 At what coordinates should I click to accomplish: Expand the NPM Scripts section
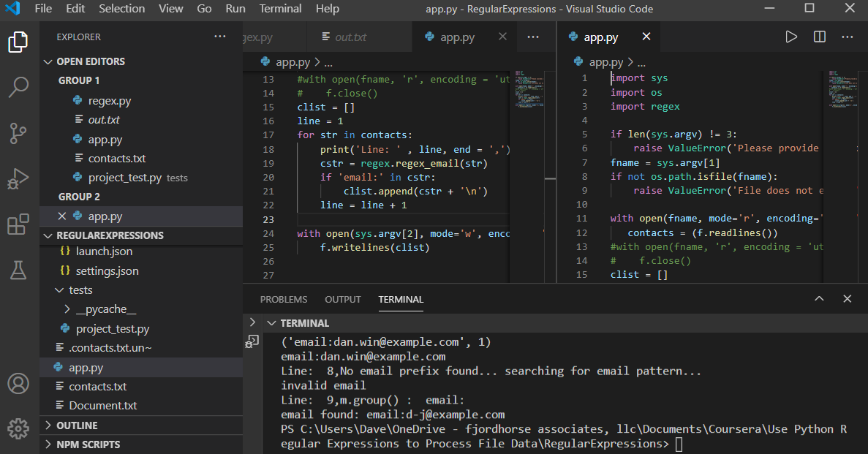coord(49,444)
